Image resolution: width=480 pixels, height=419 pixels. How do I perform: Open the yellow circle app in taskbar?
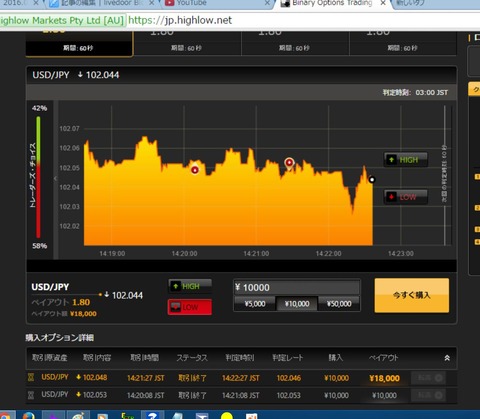tap(227, 416)
